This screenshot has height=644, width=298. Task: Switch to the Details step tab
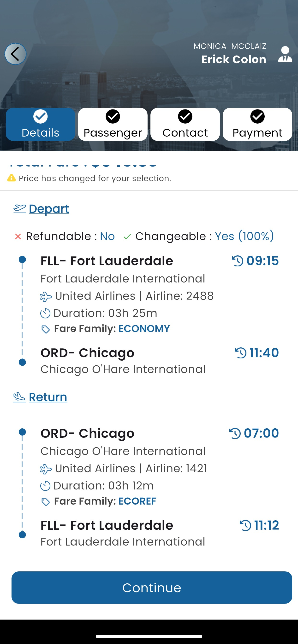pyautogui.click(x=41, y=124)
